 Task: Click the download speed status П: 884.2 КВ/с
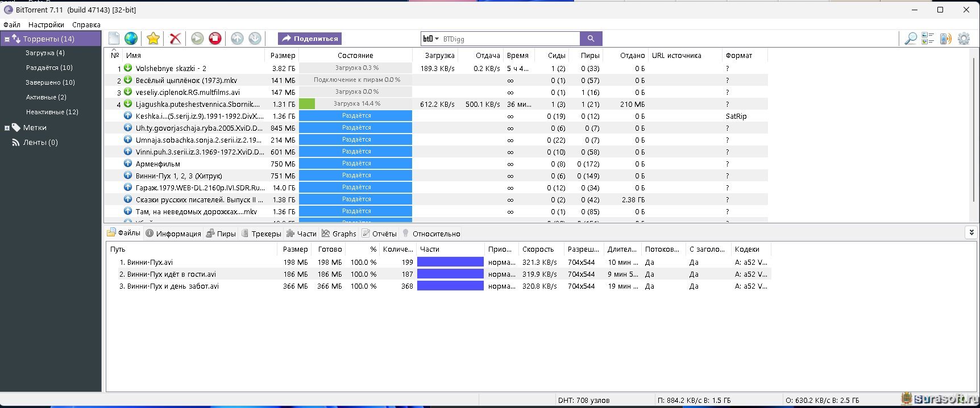tap(694, 400)
